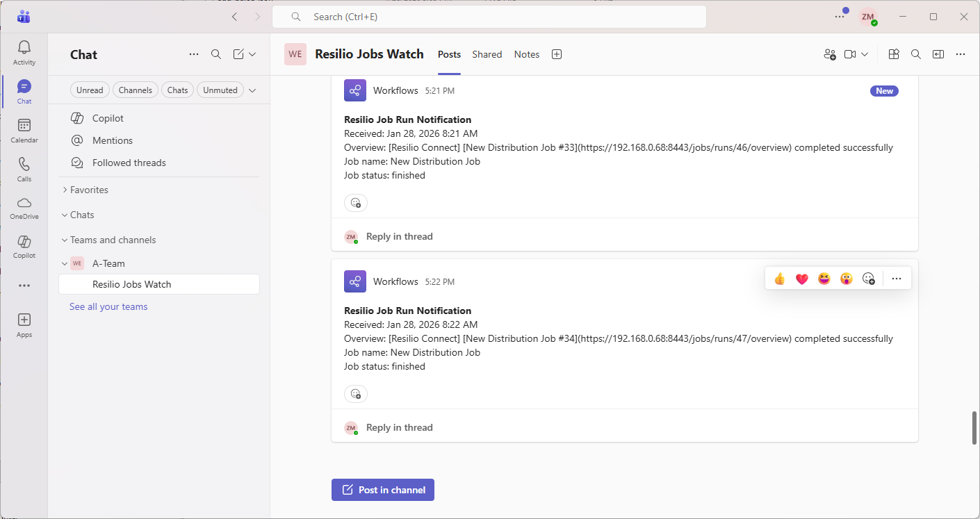The width and height of the screenshot is (980, 519).
Task: Toggle the Channels filter chip
Action: pyautogui.click(x=135, y=90)
